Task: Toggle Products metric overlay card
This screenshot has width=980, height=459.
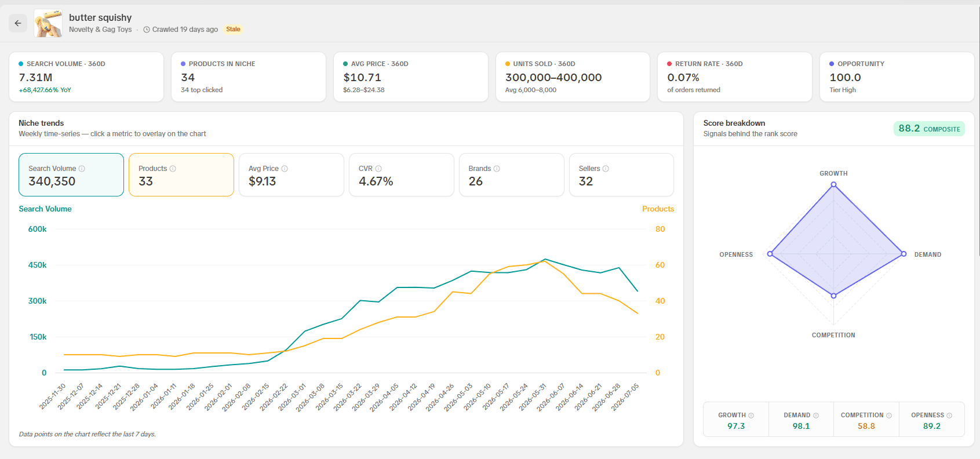Action: click(x=181, y=175)
